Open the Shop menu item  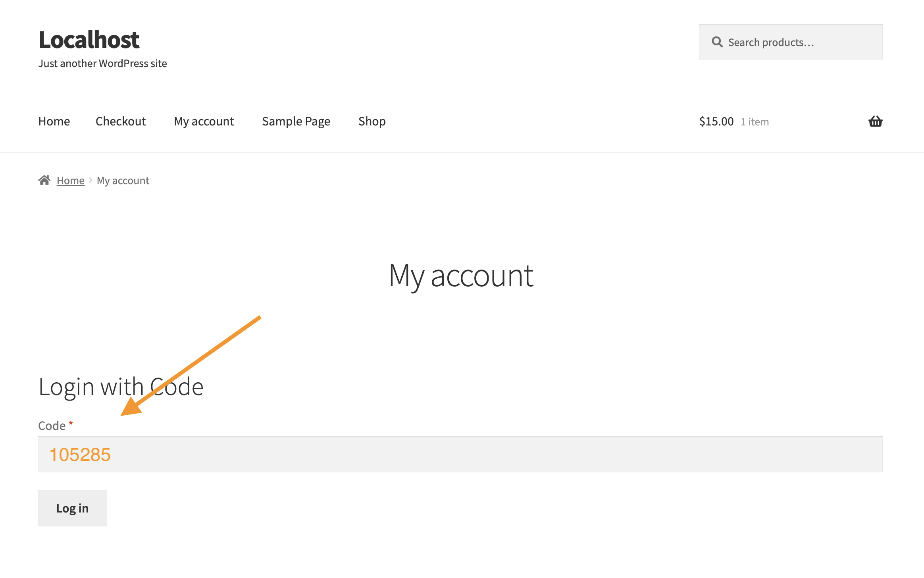[x=372, y=121]
